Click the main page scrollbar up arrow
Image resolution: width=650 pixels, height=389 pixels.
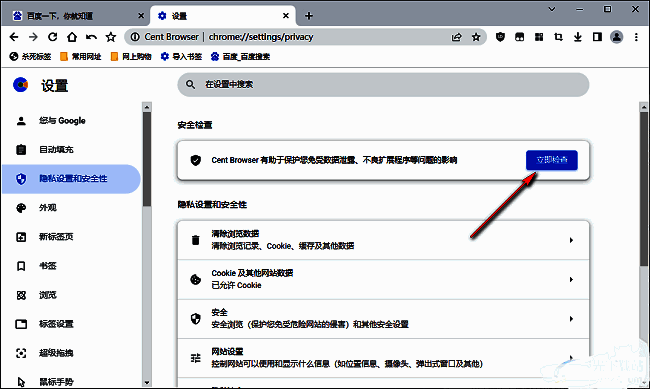click(644, 107)
